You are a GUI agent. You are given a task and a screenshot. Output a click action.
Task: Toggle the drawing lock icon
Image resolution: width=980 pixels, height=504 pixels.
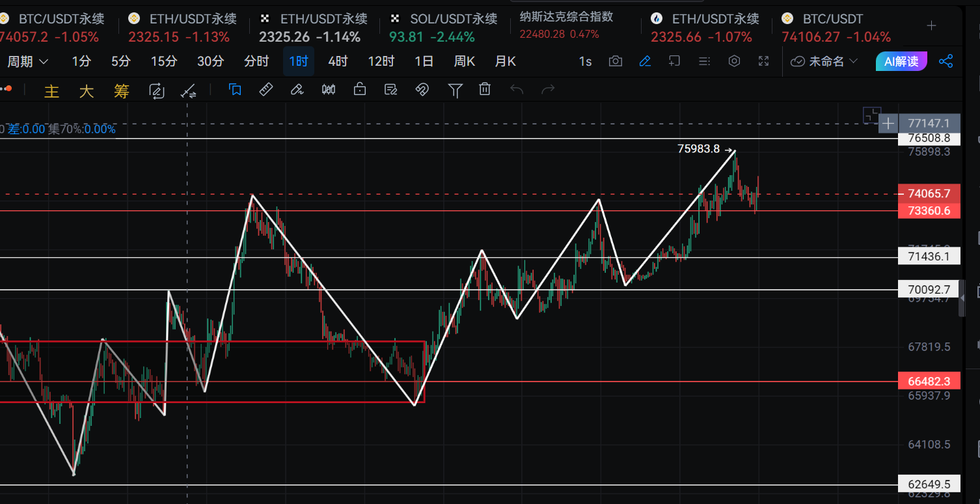[360, 90]
